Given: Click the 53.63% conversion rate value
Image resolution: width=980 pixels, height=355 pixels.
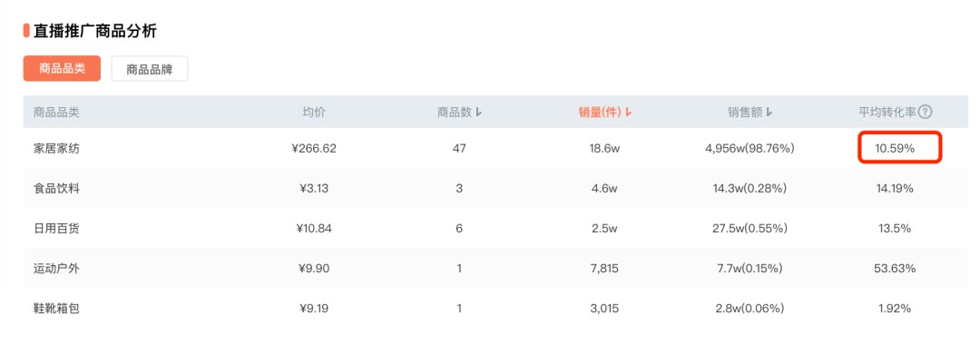Looking at the screenshot, I should point(895,268).
